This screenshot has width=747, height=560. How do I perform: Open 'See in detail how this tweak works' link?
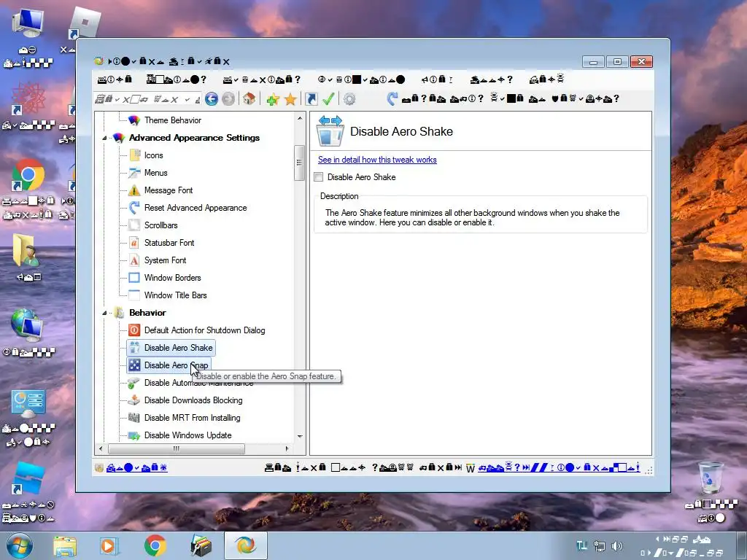377,160
